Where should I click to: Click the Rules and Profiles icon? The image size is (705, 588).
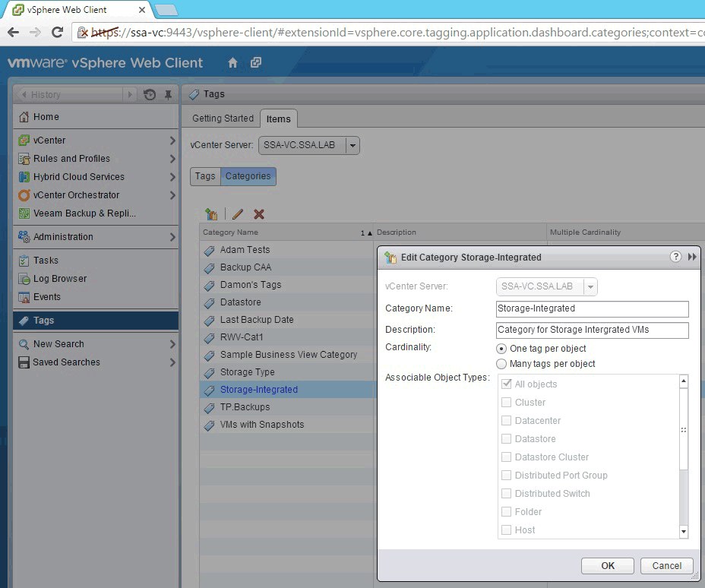(x=24, y=159)
